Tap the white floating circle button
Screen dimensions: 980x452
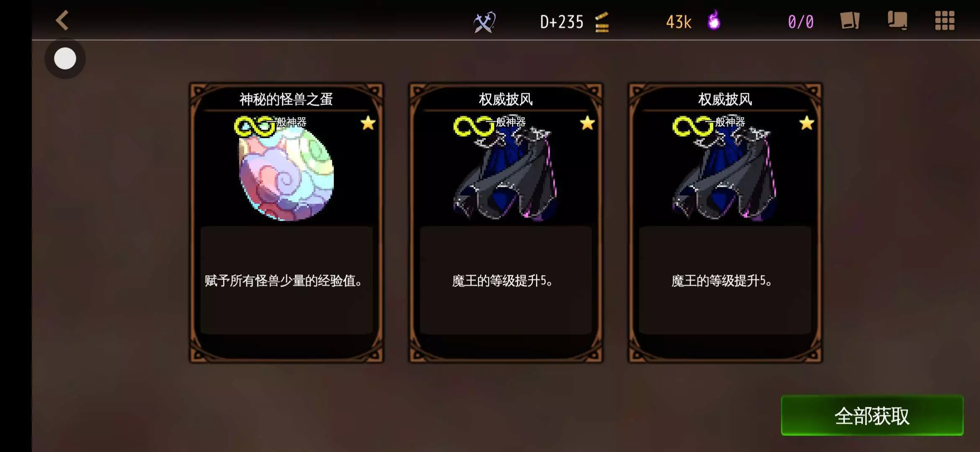pyautogui.click(x=65, y=58)
